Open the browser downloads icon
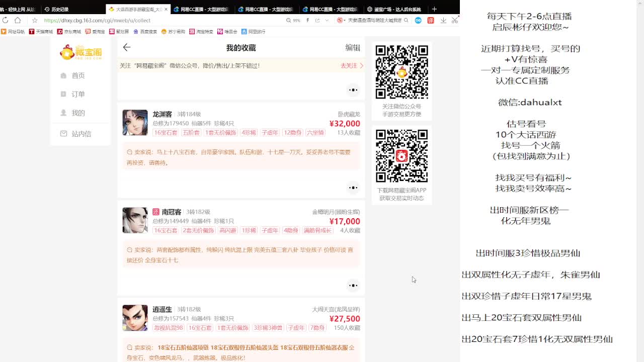Screen dimensions: 644x362 coord(443,20)
